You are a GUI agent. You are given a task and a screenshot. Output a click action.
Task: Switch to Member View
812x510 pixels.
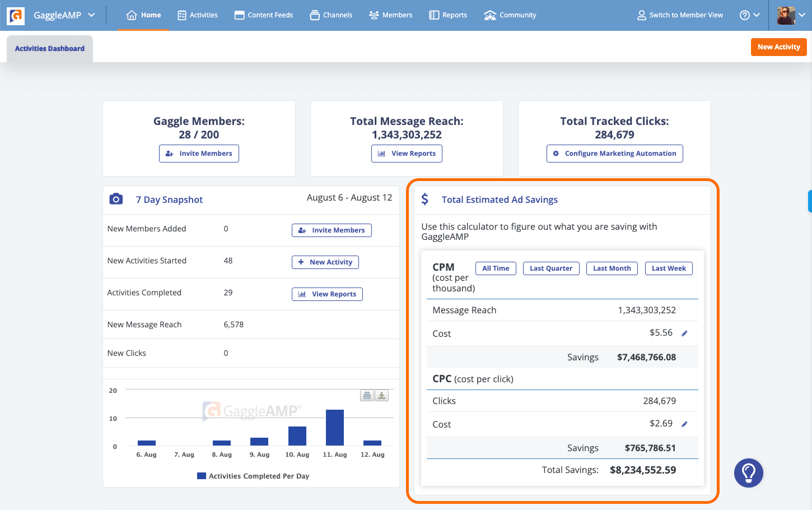click(680, 15)
